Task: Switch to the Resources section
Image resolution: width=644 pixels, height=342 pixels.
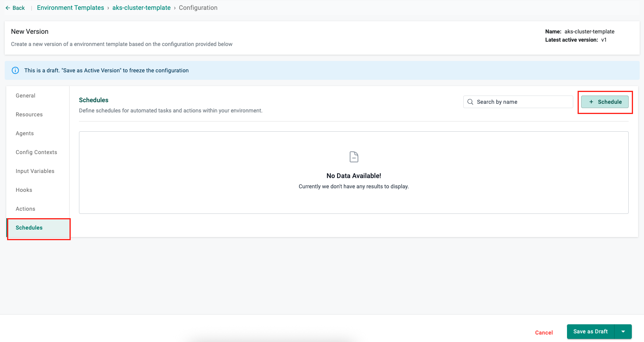Action: click(29, 114)
